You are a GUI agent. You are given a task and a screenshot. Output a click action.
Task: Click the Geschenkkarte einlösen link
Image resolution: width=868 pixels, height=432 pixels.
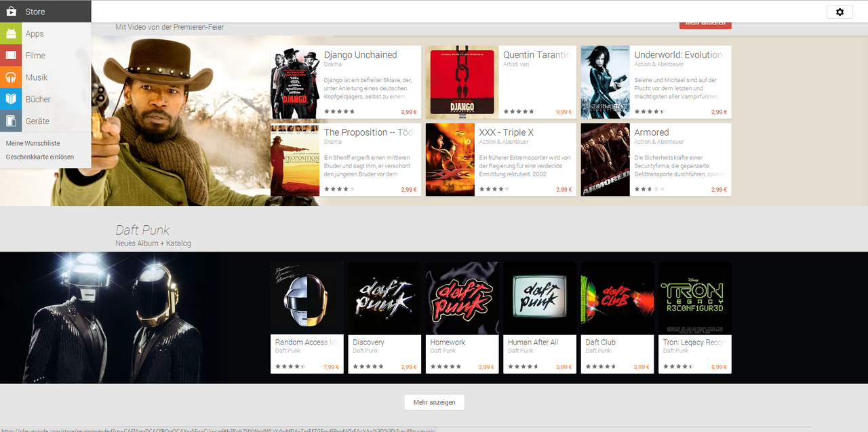(40, 157)
